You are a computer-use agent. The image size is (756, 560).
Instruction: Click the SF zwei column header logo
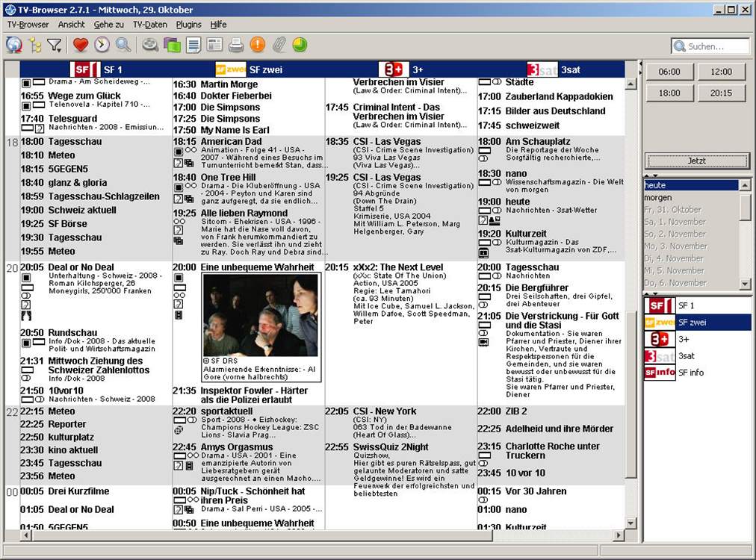[x=231, y=69]
